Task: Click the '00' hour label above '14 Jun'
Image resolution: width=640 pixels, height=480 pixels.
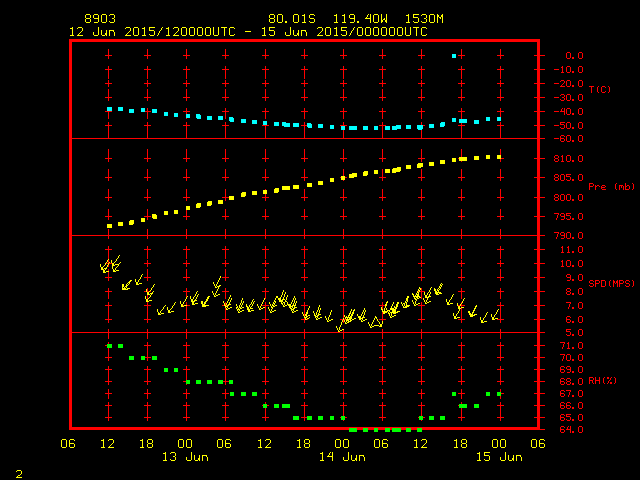Action: click(342, 443)
